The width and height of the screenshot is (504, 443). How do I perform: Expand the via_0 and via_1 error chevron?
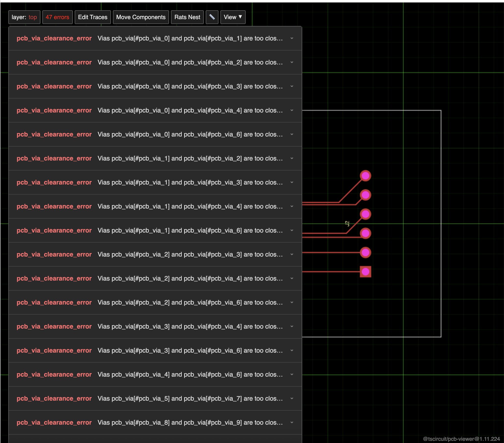292,38
